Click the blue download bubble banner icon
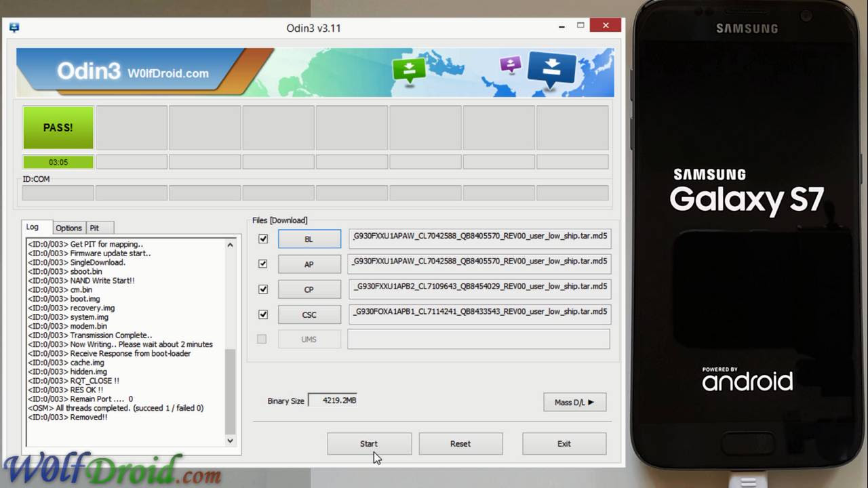The image size is (868, 488). [551, 70]
